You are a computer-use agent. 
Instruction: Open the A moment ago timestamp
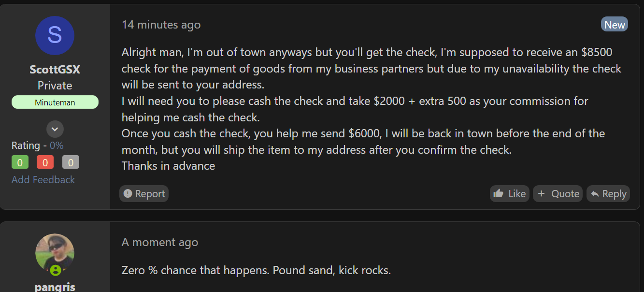click(x=160, y=242)
